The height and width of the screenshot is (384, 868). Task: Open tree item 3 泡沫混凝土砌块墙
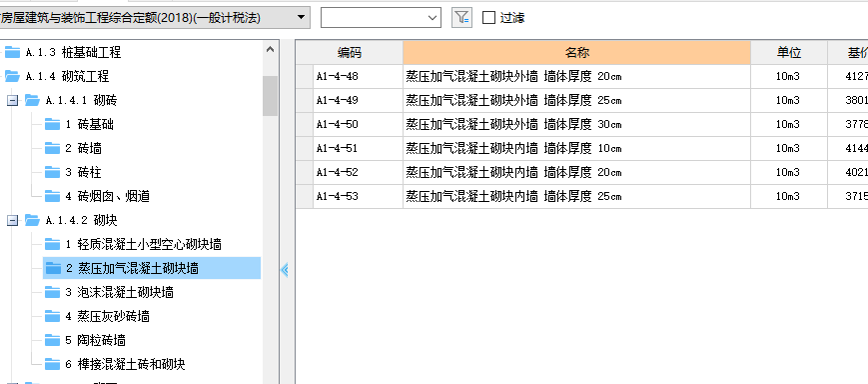click(120, 292)
